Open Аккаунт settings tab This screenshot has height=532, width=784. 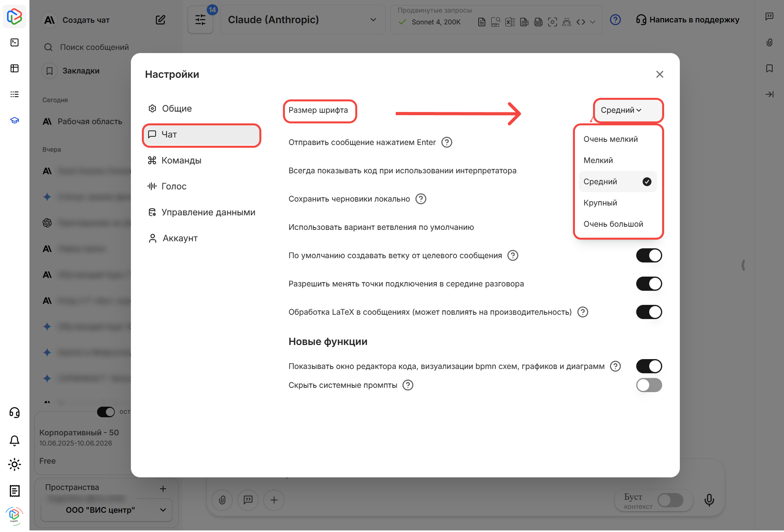click(201, 238)
